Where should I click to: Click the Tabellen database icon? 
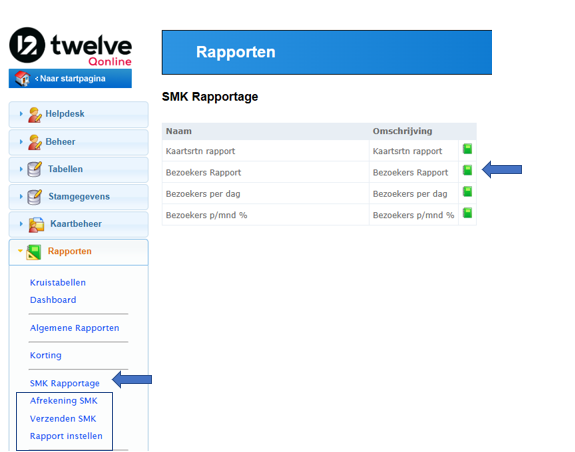tap(34, 169)
